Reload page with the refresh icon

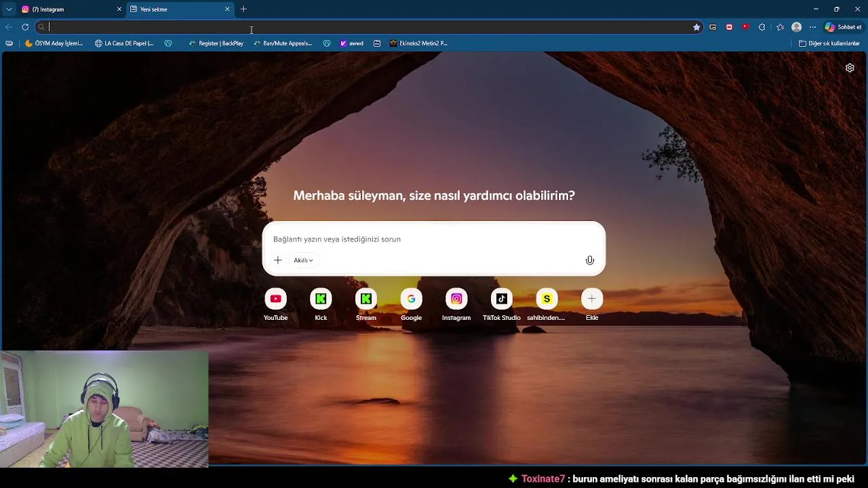click(25, 27)
